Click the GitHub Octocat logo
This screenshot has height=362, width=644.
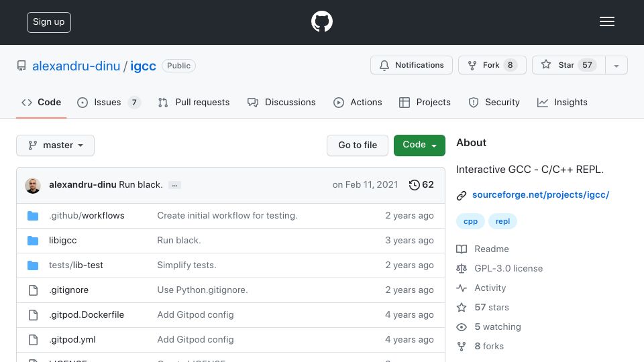(321, 21)
